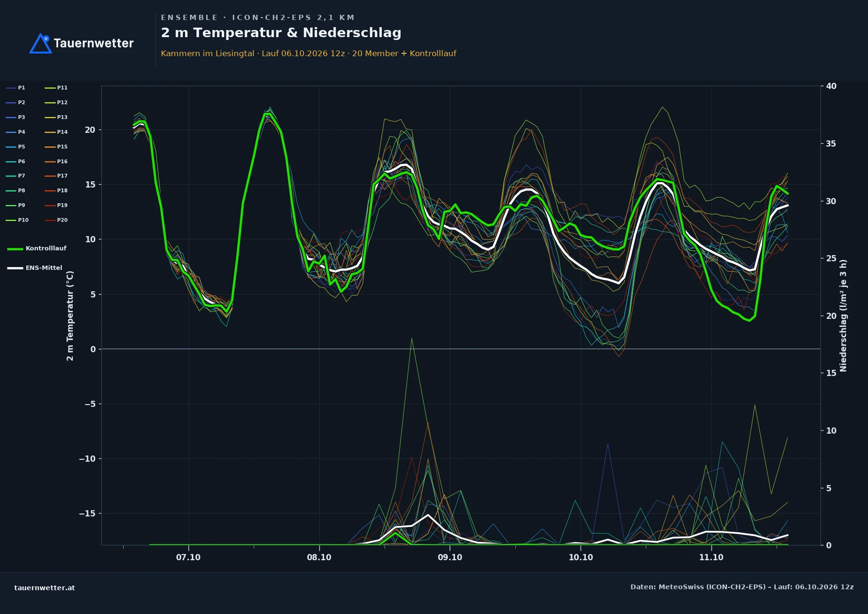Image resolution: width=868 pixels, height=614 pixels.
Task: Click the Daten: MeteoSwiss footer credit
Action: (742, 587)
